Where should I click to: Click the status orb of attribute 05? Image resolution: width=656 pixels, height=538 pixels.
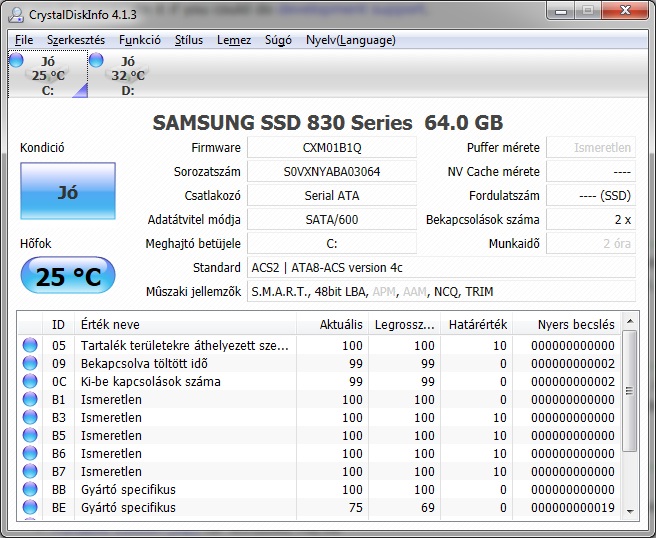click(x=30, y=345)
